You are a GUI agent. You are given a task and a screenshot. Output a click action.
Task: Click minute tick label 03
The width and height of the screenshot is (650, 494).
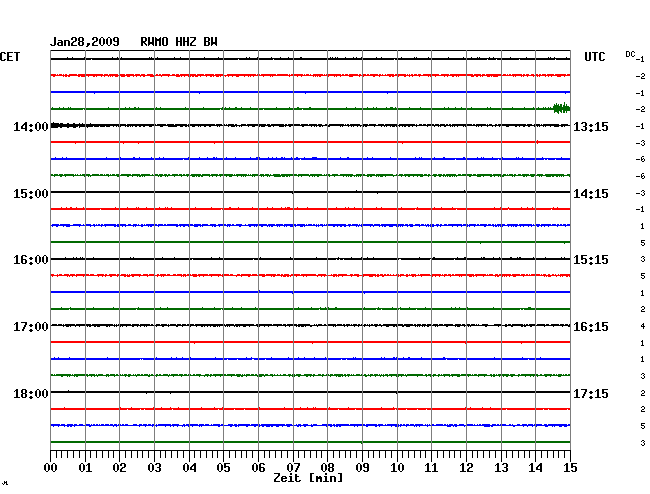coord(154,468)
